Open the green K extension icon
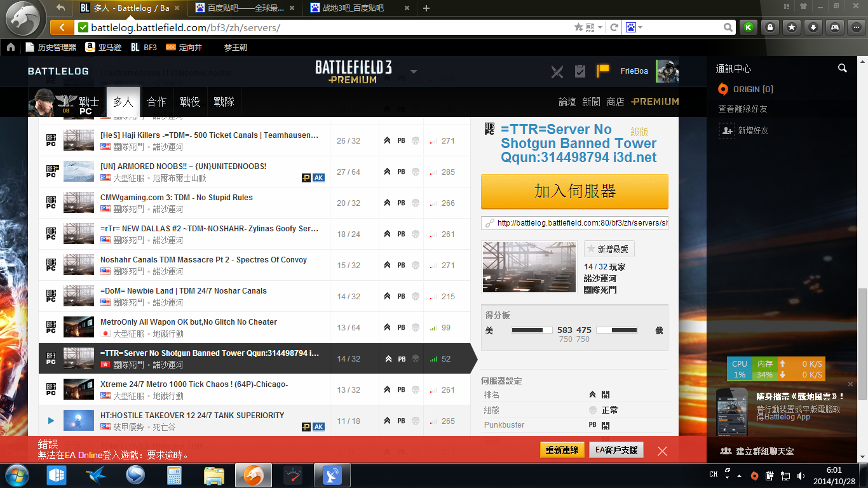The image size is (868, 488). point(749,27)
